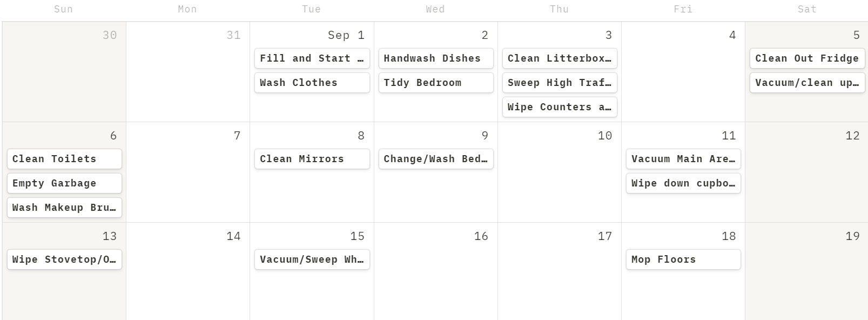Image resolution: width=868 pixels, height=320 pixels.
Task: Open the Clean Toilets card
Action: pos(64,159)
